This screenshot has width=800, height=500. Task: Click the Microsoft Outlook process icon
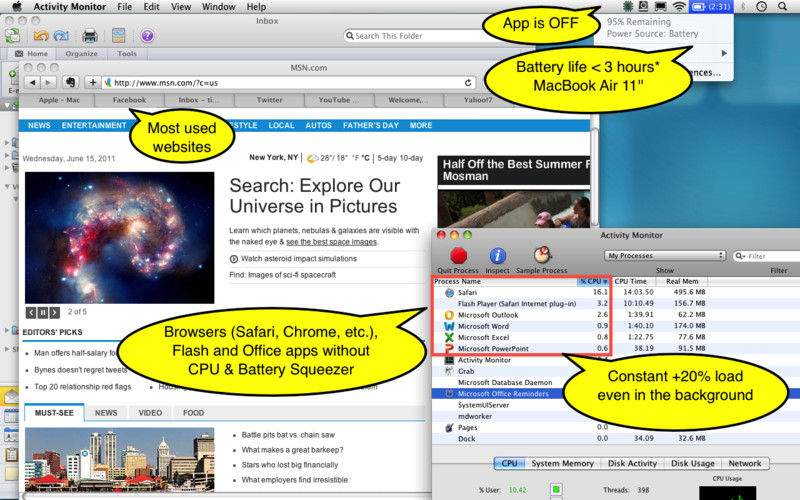click(449, 315)
